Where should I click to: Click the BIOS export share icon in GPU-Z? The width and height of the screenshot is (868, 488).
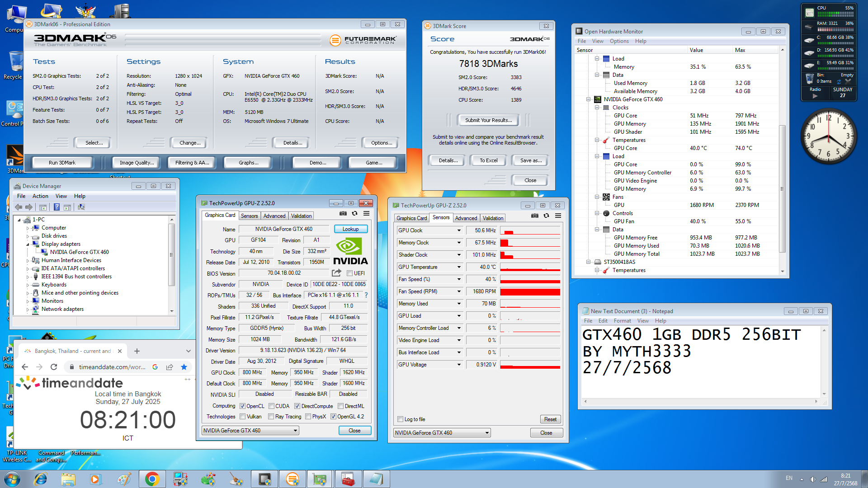pos(336,273)
